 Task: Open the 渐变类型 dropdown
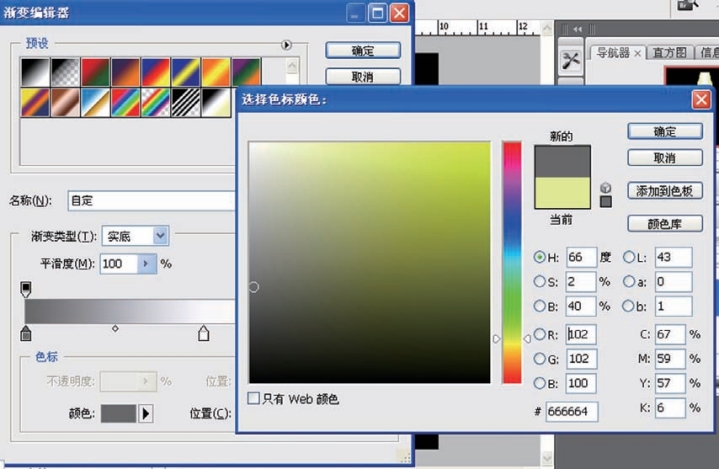pos(160,236)
